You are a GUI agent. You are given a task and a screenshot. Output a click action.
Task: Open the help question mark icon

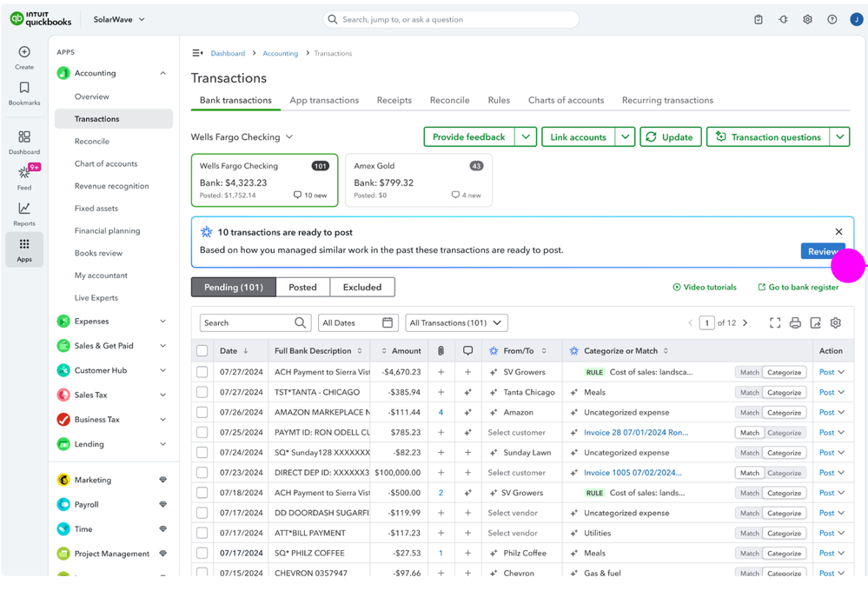point(832,19)
